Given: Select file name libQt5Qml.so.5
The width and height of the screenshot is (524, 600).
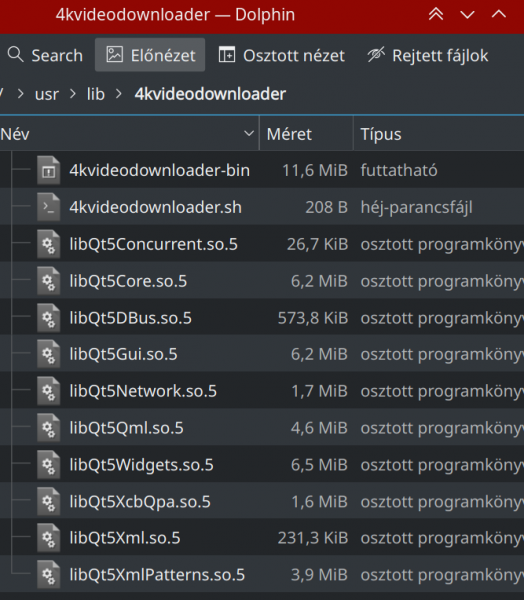Looking at the screenshot, I should (x=126, y=428).
